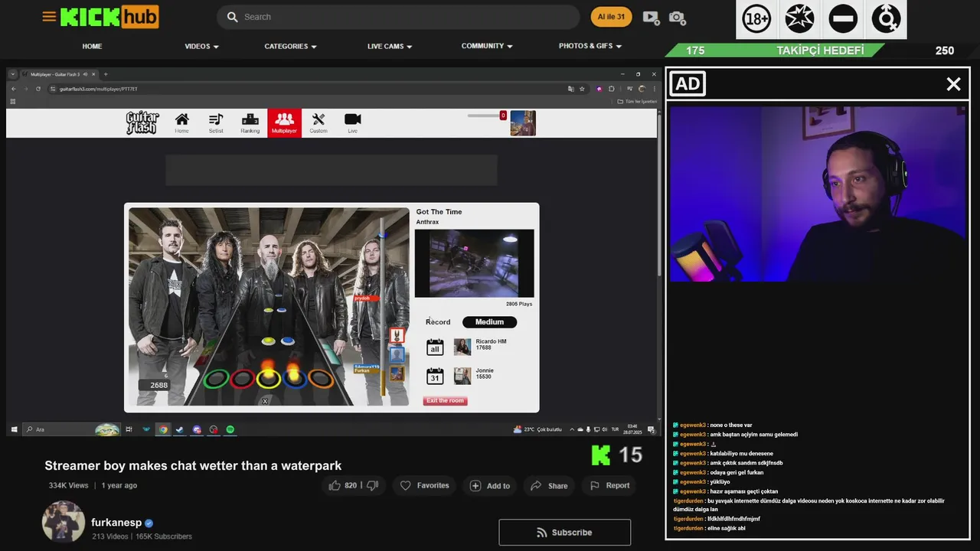
Task: Open the KickHub hamburger menu
Action: pos(49,16)
